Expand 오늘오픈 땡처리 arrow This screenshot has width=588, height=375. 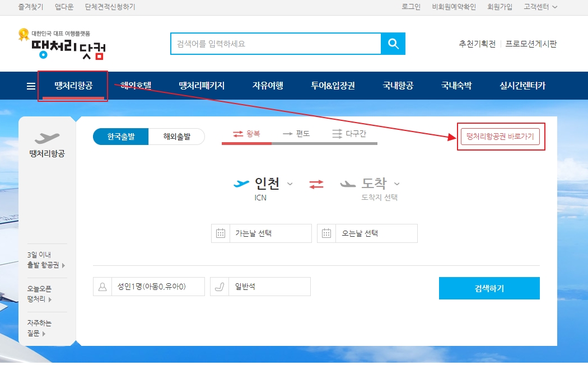coord(50,299)
